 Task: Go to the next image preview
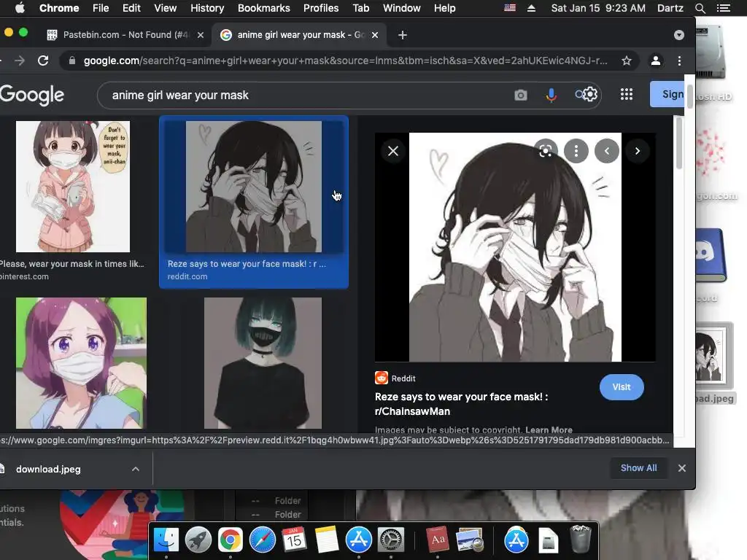pos(638,151)
